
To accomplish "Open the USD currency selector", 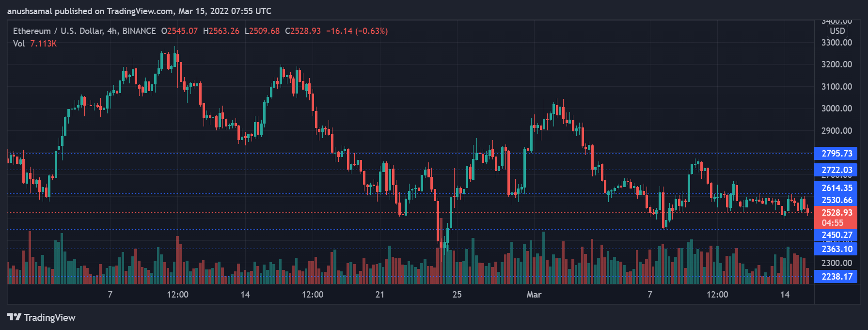I will pyautogui.click(x=837, y=31).
